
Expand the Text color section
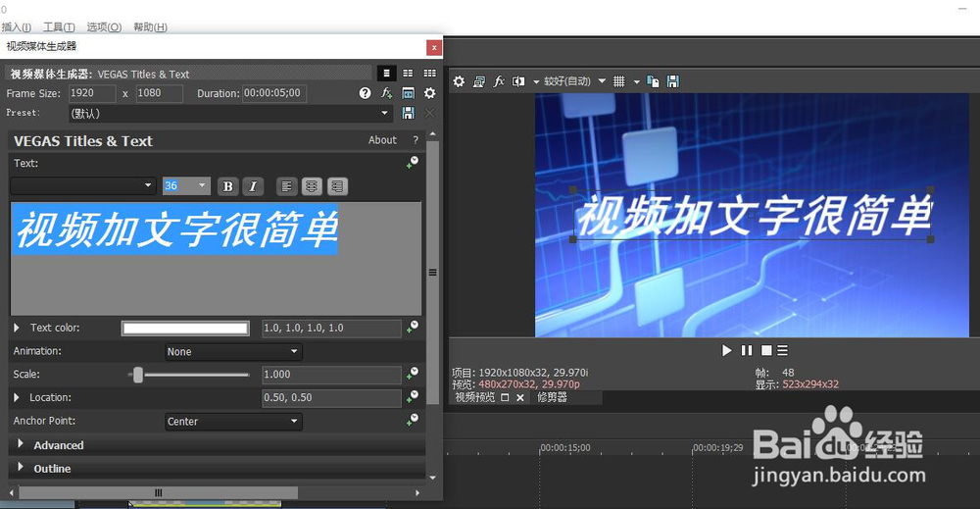[x=17, y=327]
